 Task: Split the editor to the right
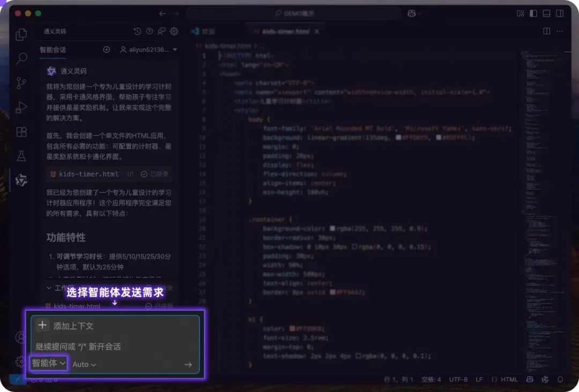(547, 32)
